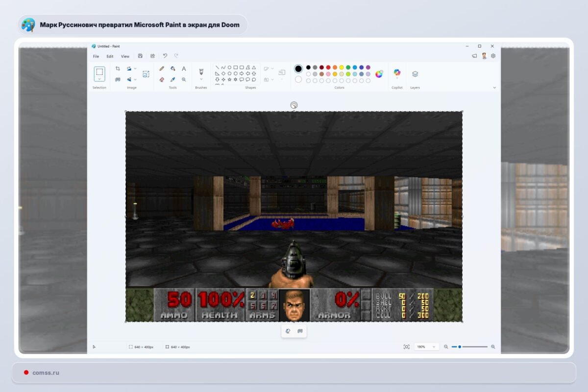Select the Fill bucket tool
Image resolution: width=588 pixels, height=392 pixels.
coord(172,69)
